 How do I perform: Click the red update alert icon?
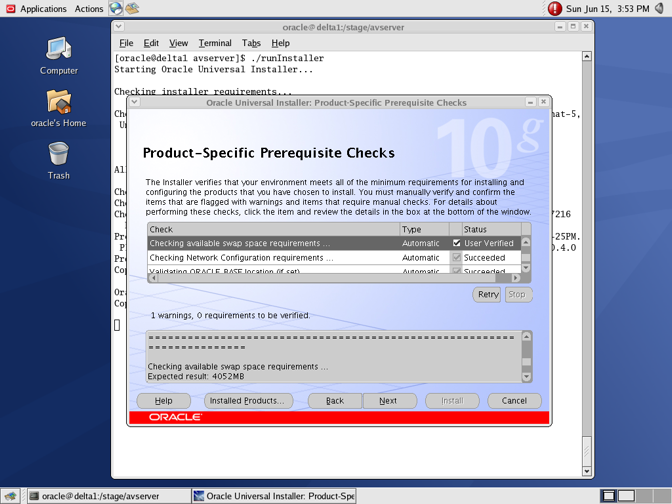(555, 9)
